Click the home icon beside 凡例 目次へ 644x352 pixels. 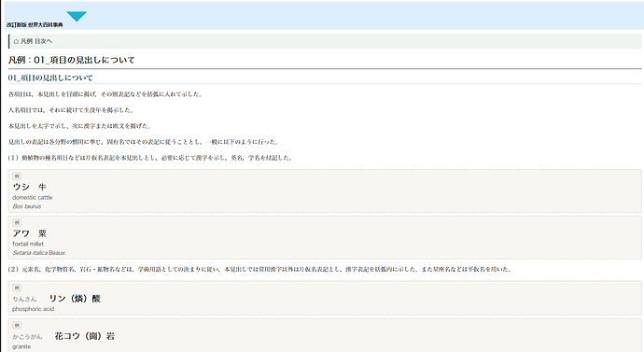coord(16,41)
